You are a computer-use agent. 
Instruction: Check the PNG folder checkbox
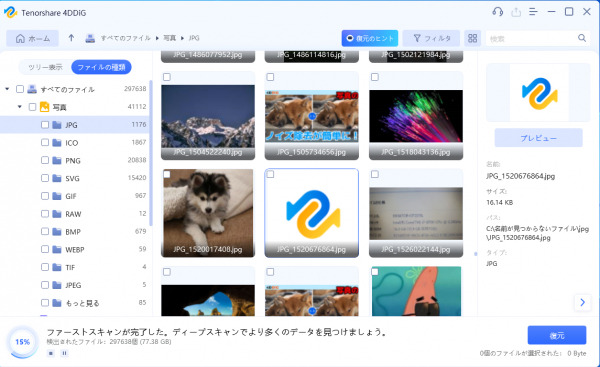coord(45,160)
